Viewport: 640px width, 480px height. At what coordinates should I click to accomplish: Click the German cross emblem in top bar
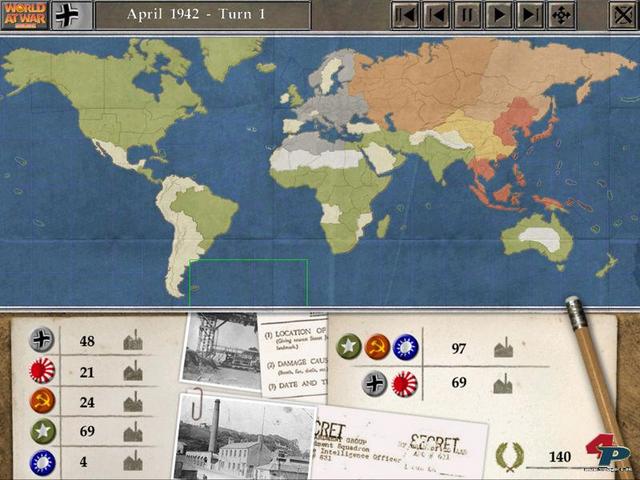tap(68, 15)
